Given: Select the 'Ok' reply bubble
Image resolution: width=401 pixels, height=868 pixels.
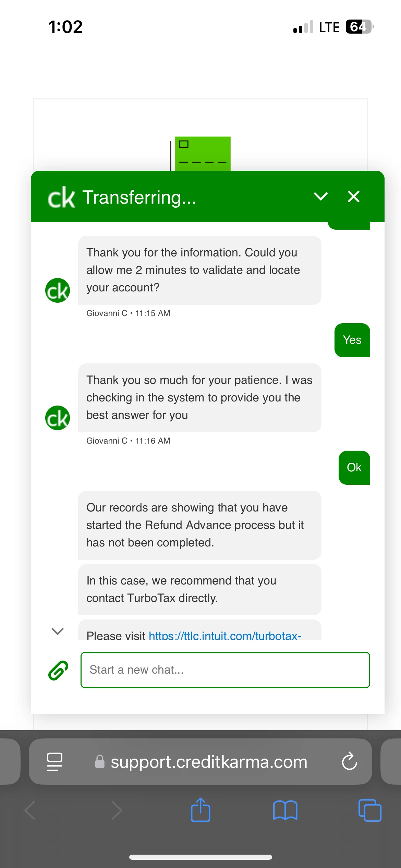Looking at the screenshot, I should pyautogui.click(x=354, y=468).
